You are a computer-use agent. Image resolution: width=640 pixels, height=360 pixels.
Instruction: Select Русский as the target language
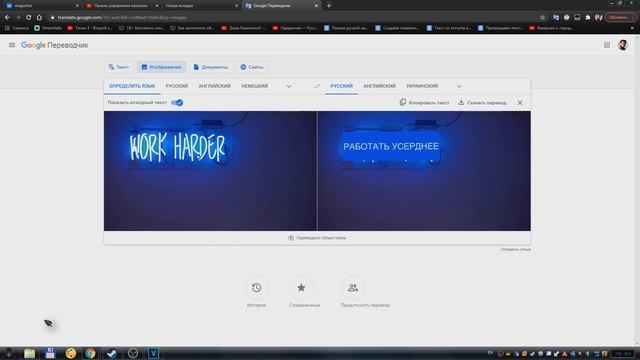click(342, 86)
